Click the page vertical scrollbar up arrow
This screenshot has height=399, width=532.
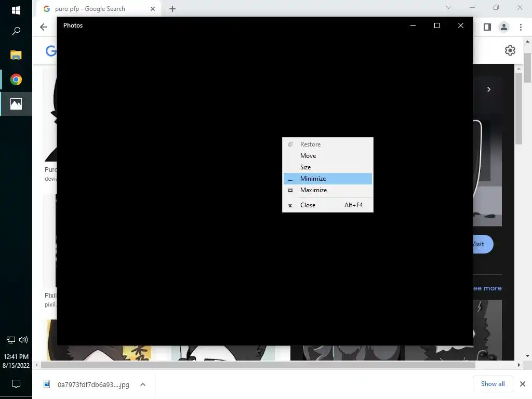click(527, 42)
